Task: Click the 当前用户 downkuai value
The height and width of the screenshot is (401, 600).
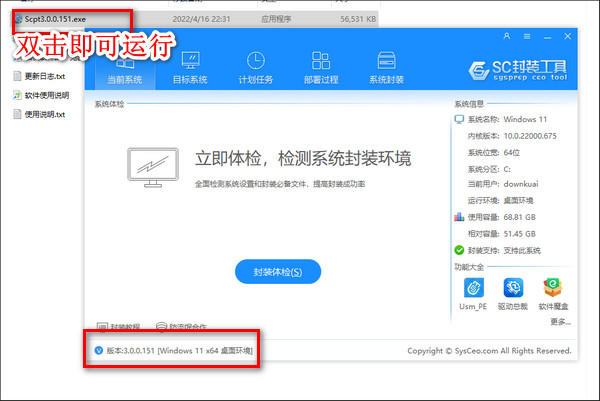Action: [x=521, y=184]
